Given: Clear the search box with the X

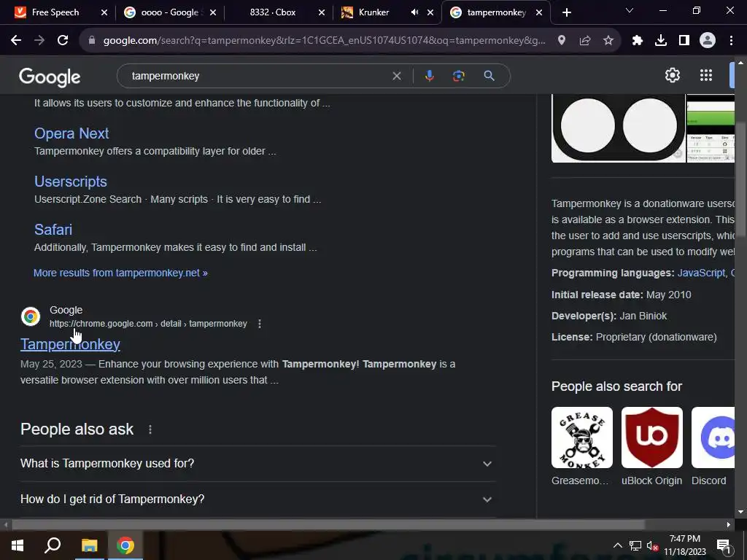Looking at the screenshot, I should tap(396, 76).
